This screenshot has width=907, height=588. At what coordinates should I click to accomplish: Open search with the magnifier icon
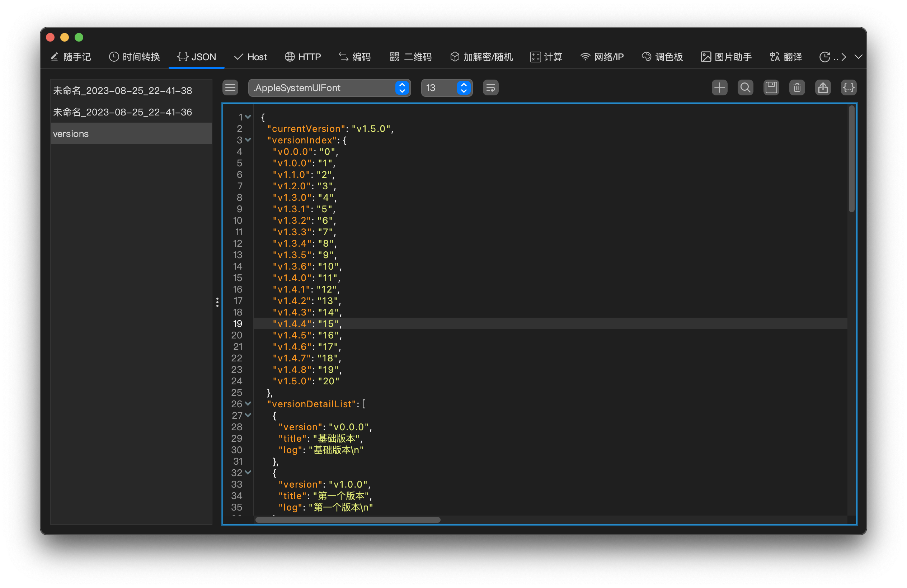pyautogui.click(x=745, y=88)
